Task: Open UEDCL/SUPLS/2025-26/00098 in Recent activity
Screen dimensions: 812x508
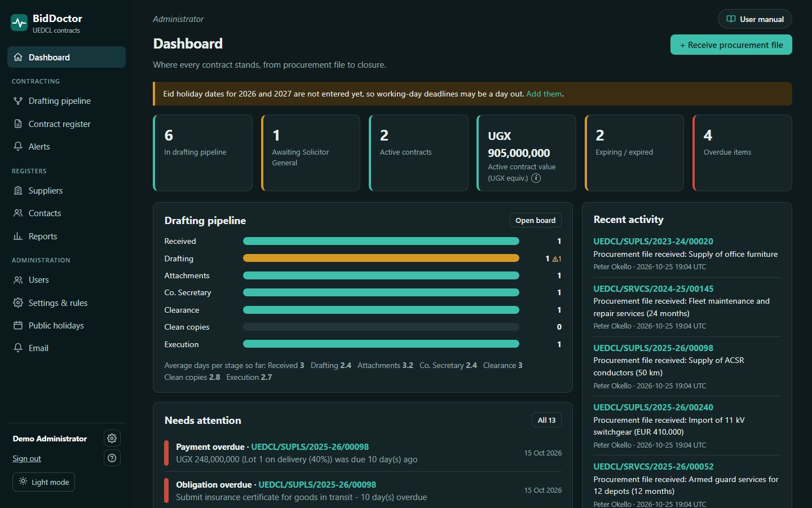Action: click(653, 348)
